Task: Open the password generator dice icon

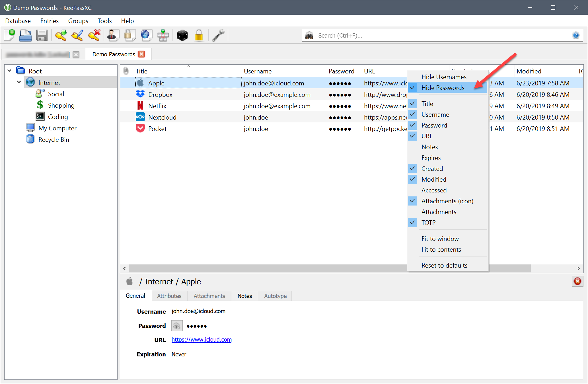Action: pyautogui.click(x=182, y=35)
